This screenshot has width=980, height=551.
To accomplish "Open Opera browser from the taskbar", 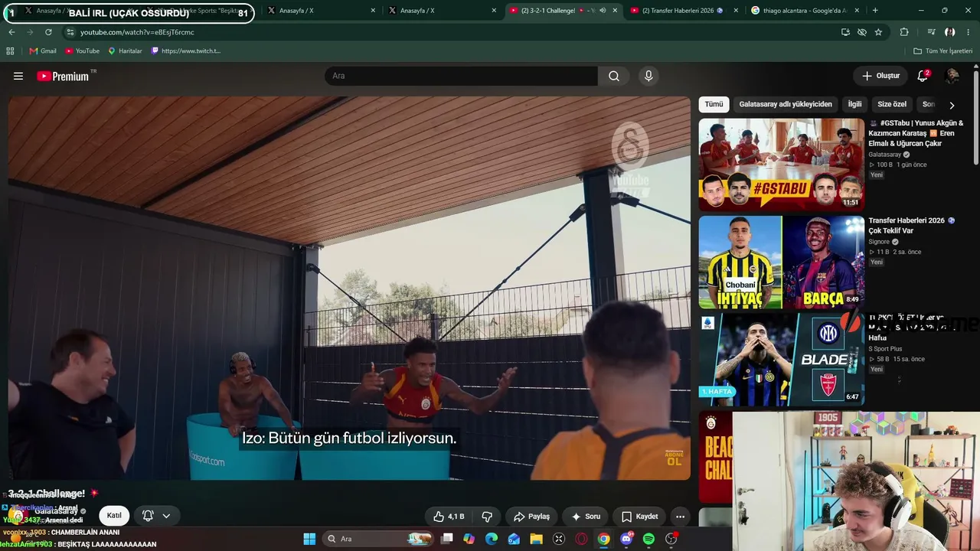I will (581, 539).
